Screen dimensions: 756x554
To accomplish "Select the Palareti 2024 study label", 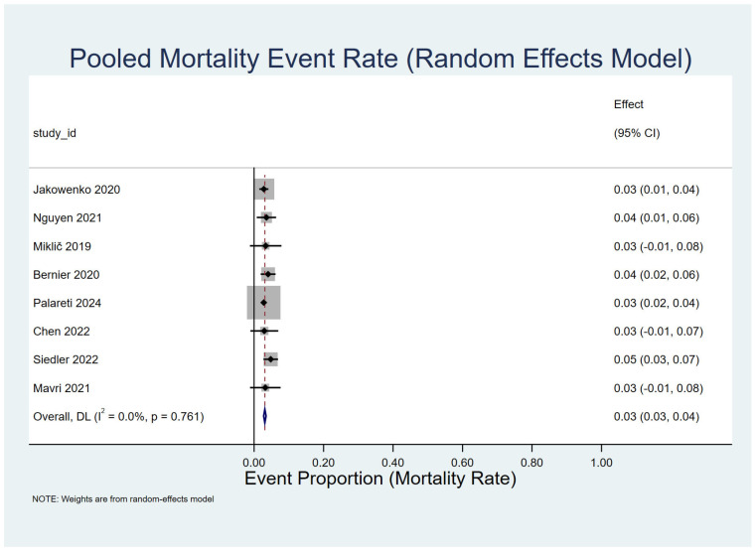I will [67, 303].
